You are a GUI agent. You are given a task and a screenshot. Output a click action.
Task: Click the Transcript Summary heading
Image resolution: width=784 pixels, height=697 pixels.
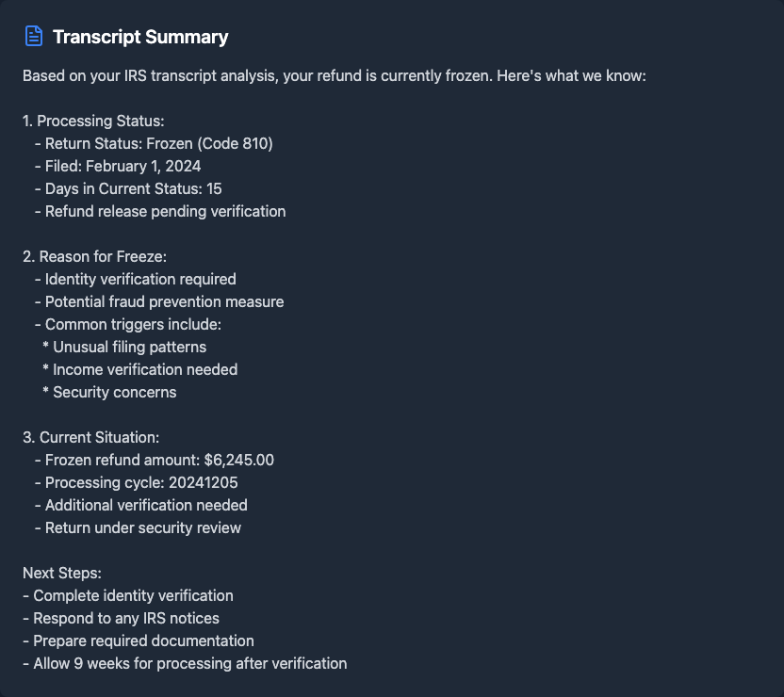click(x=140, y=37)
